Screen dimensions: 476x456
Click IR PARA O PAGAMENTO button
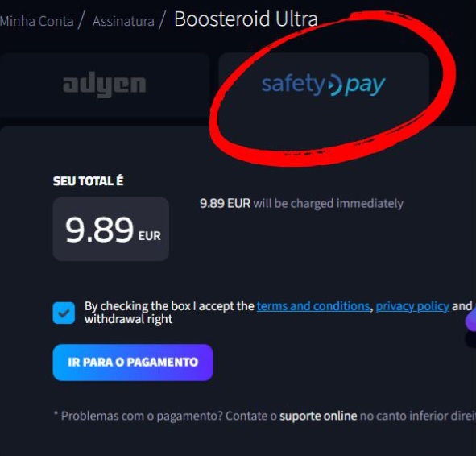(133, 363)
